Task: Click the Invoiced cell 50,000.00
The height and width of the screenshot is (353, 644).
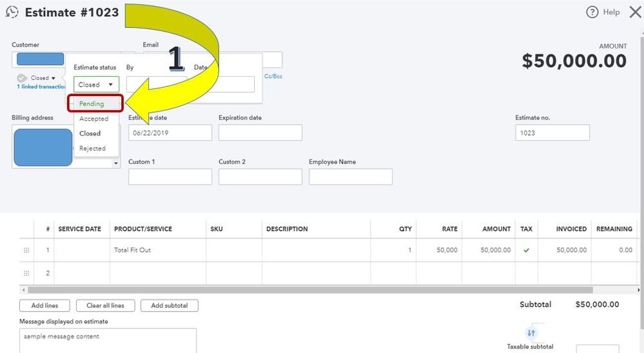Action: pyautogui.click(x=565, y=250)
